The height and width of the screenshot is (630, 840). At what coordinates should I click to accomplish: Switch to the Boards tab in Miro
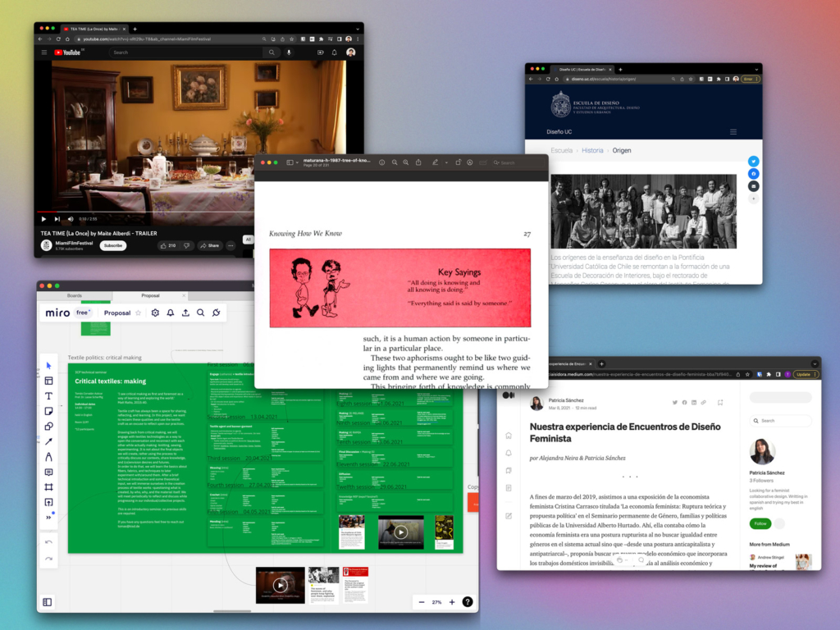(x=75, y=295)
